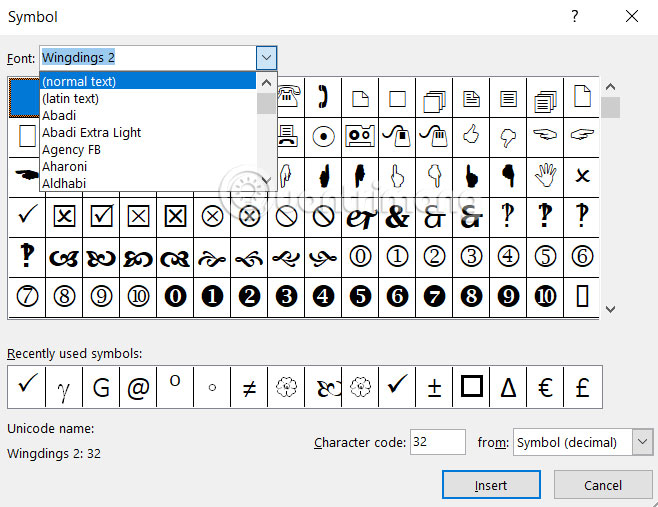658x507 pixels.
Task: Select the open hand symbol
Action: (x=545, y=175)
